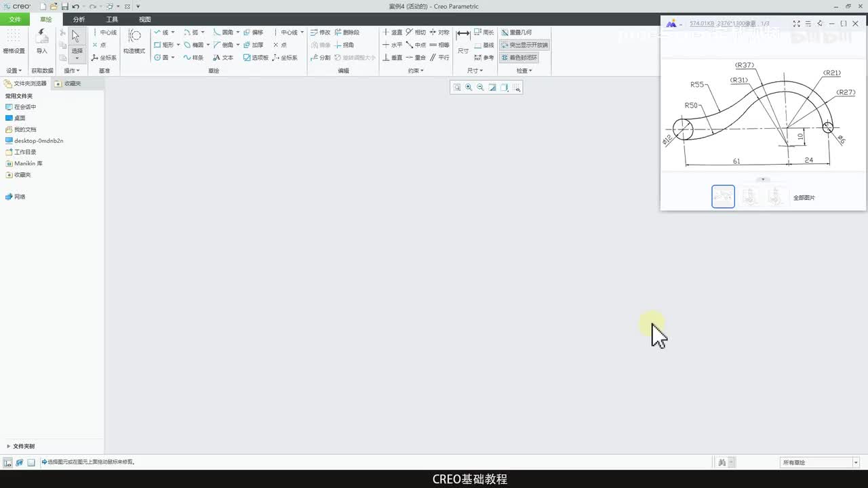
Task: Switch to the 视图 ribbon tab
Action: point(144,20)
